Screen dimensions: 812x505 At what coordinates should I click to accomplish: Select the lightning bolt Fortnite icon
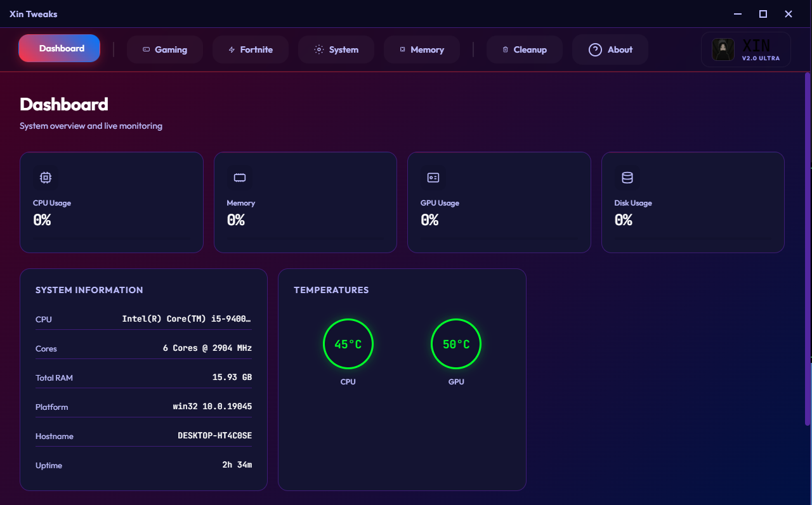click(x=233, y=49)
